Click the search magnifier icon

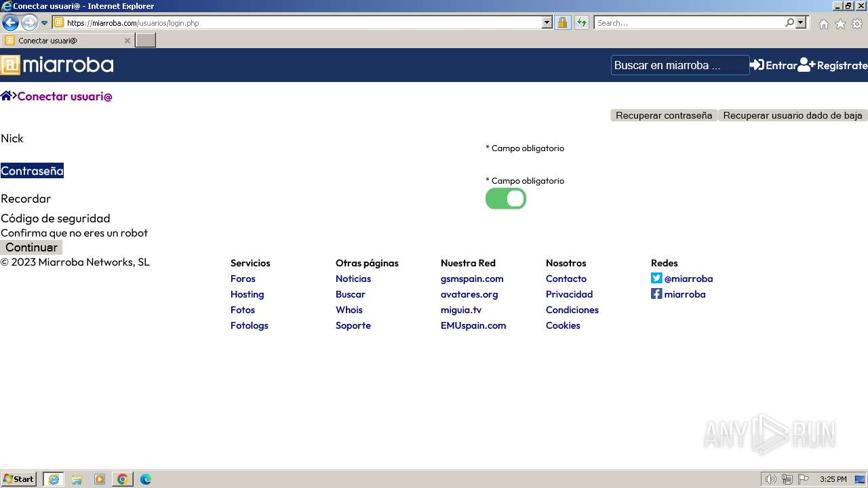click(789, 22)
